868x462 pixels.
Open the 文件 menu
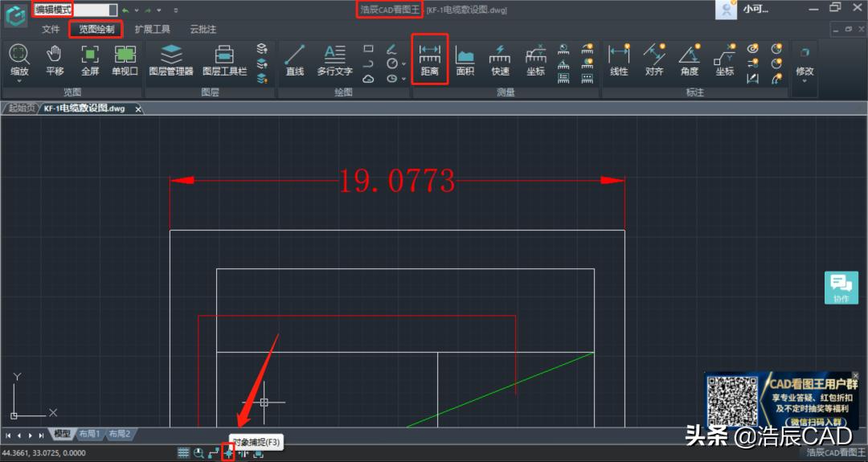[51, 29]
